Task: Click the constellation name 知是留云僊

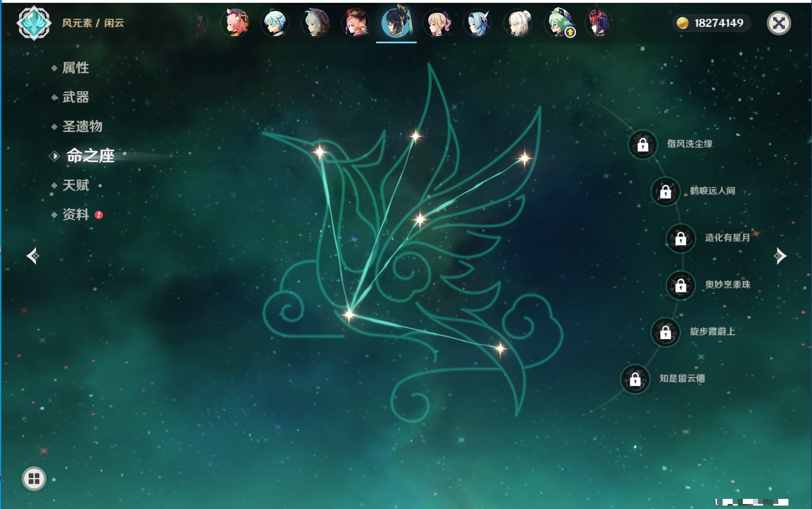Action: 682,379
